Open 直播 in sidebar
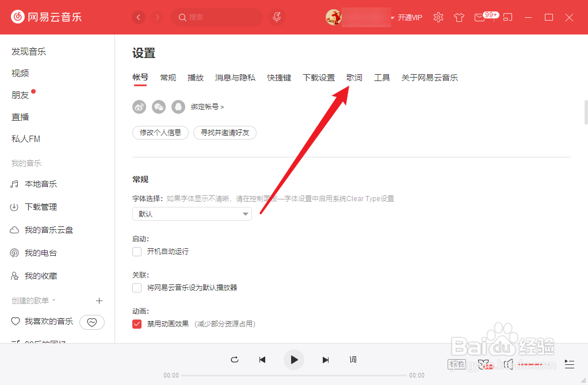Screen dimensions: 588x385 (x=20, y=117)
